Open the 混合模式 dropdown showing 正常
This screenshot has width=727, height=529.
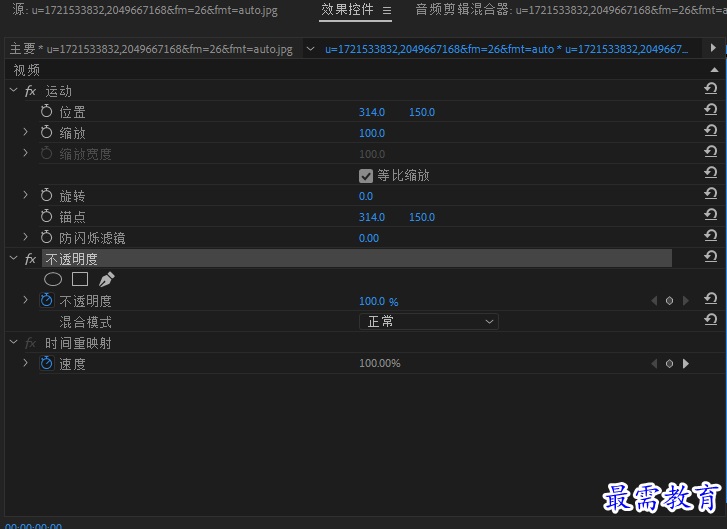click(429, 321)
